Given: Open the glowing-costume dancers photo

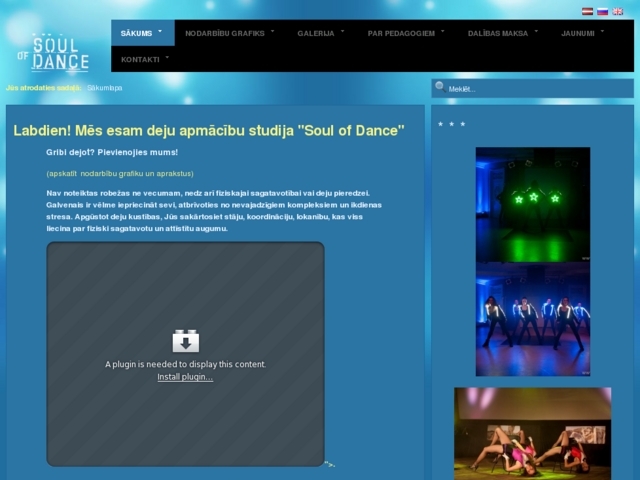Looking at the screenshot, I should pos(532,319).
